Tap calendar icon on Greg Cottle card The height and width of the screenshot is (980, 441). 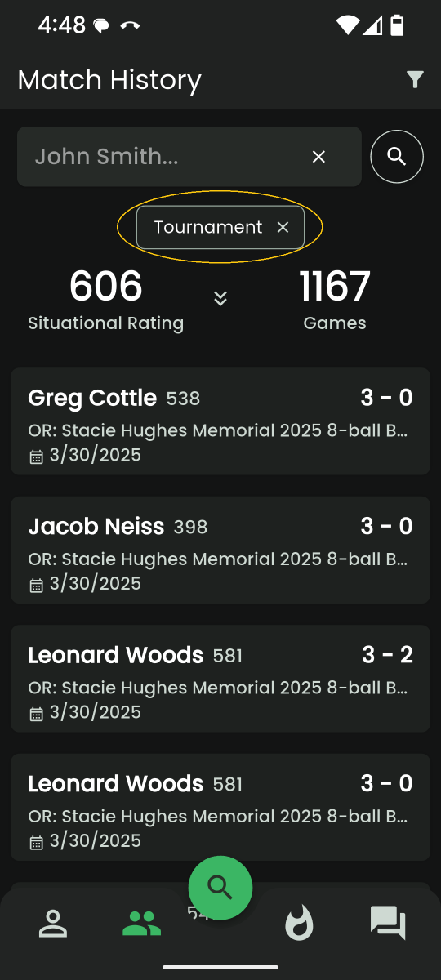point(36,457)
